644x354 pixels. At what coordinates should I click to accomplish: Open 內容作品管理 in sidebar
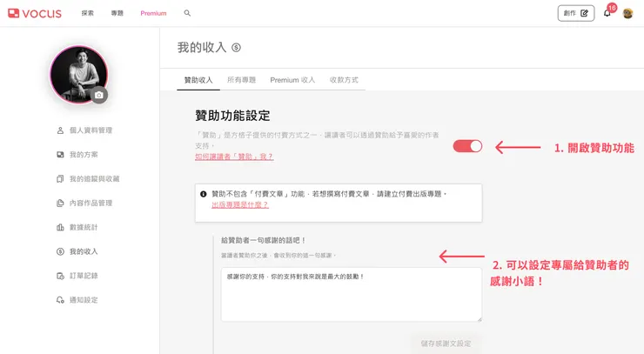tap(91, 204)
